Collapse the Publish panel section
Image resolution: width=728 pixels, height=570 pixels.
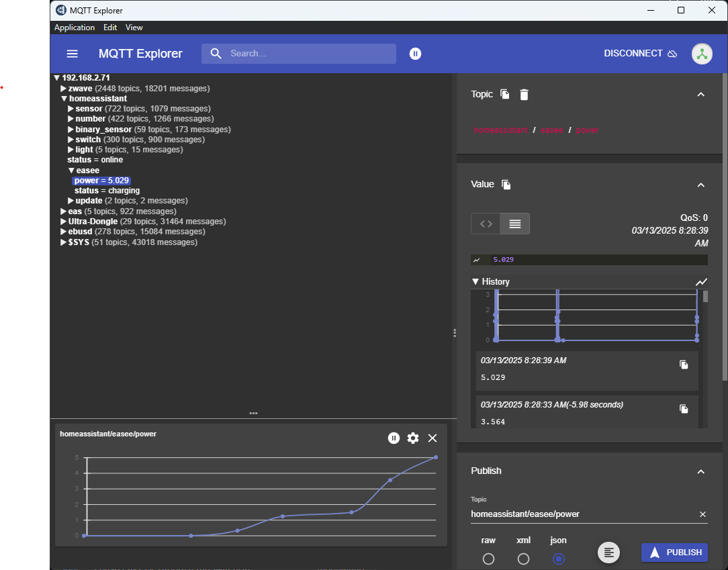(x=701, y=471)
